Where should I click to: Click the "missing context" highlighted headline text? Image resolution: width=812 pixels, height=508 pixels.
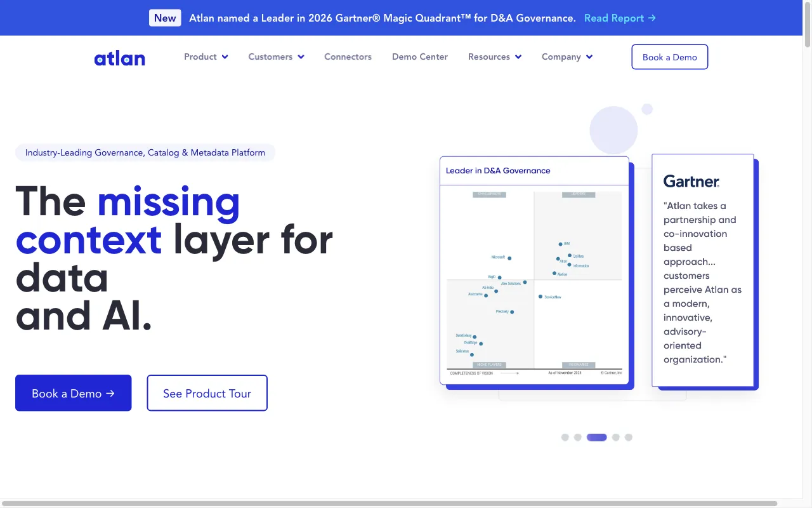128,220
